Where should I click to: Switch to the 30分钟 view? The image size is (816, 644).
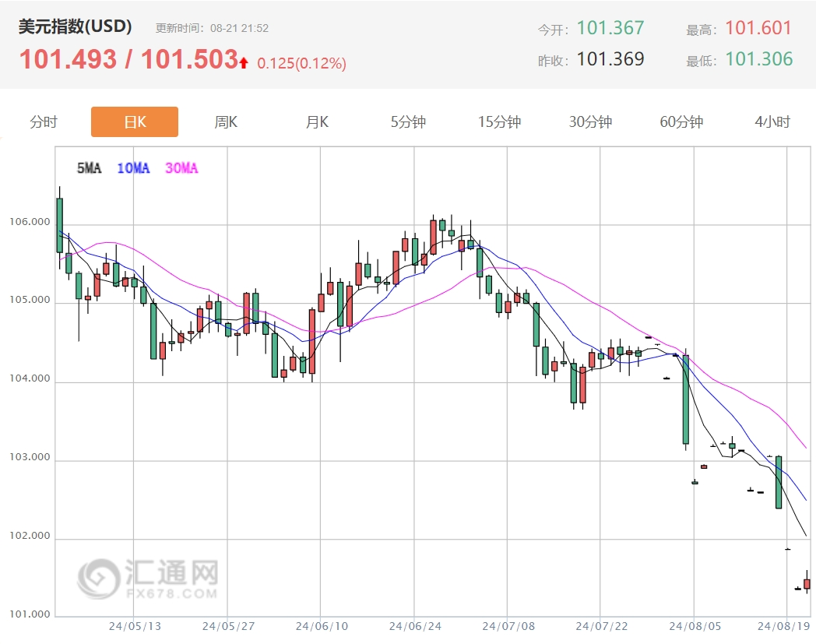(x=588, y=121)
